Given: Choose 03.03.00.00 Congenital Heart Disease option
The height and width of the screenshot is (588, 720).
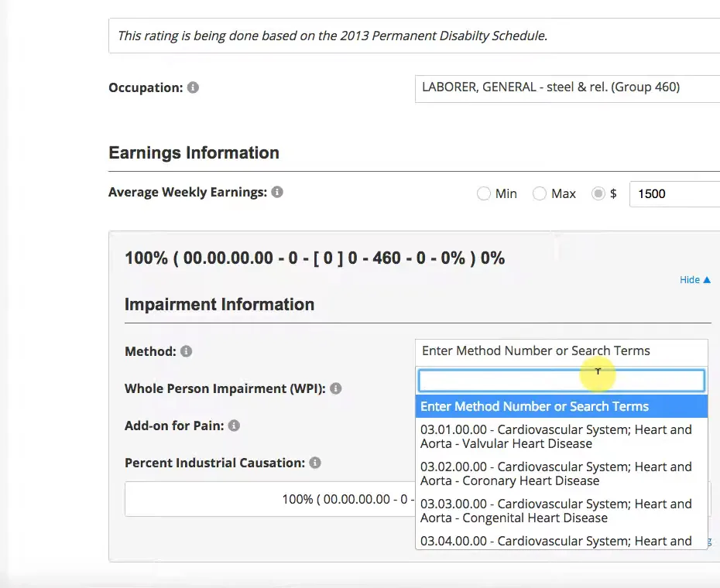Looking at the screenshot, I should tap(561, 511).
